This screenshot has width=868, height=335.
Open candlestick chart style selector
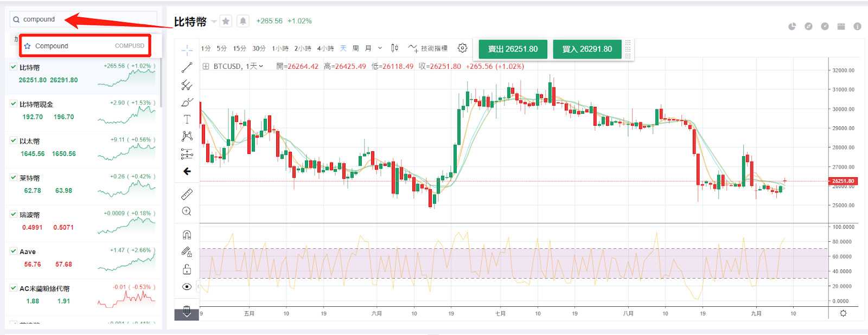click(x=394, y=48)
